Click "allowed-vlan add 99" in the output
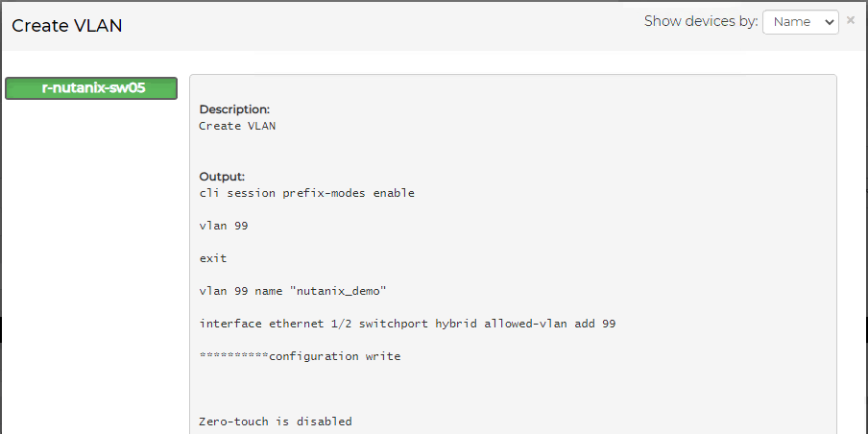 [549, 324]
